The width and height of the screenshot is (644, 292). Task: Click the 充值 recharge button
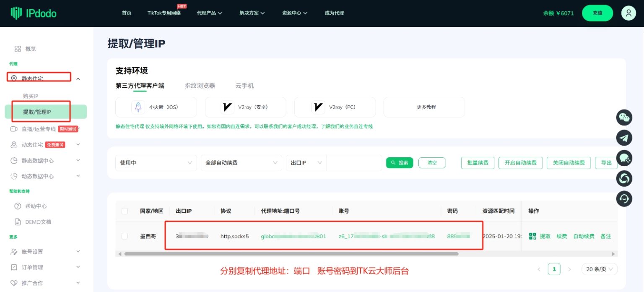597,13
